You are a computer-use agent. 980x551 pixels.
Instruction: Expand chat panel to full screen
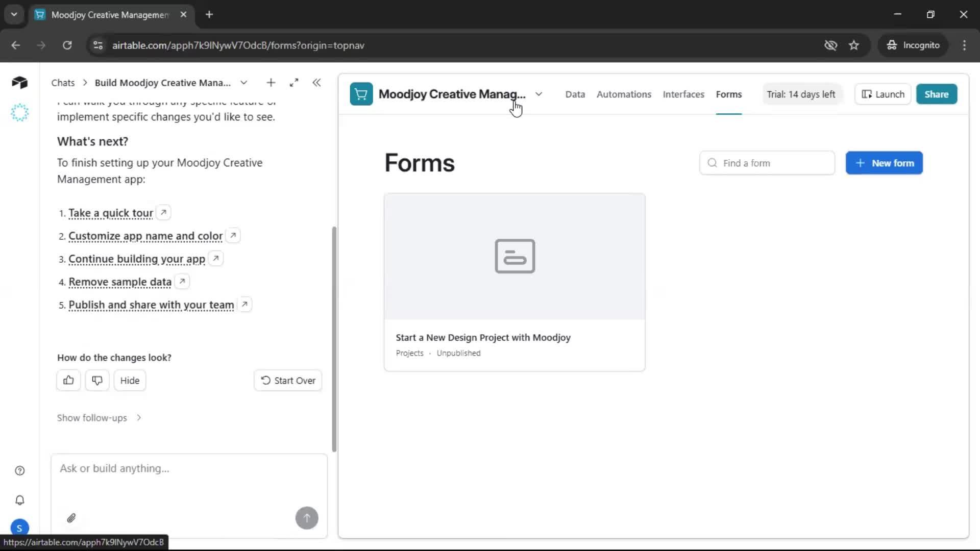coord(294,83)
